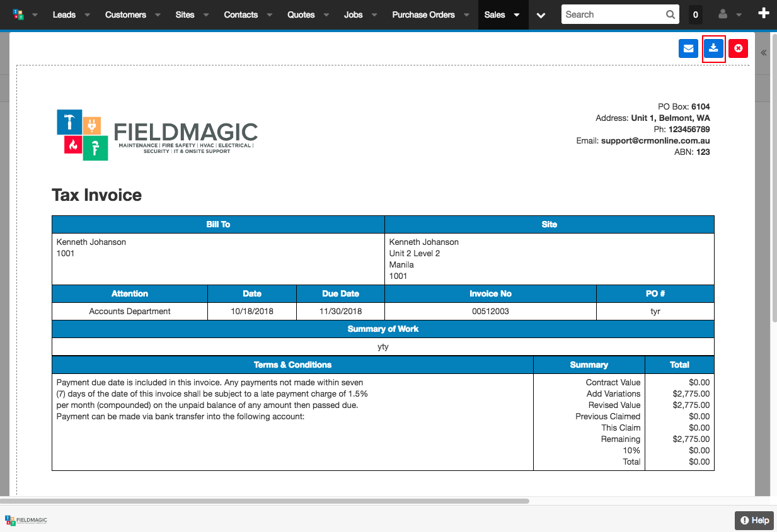
Task: Open the Quotes module
Action: pyautogui.click(x=301, y=14)
